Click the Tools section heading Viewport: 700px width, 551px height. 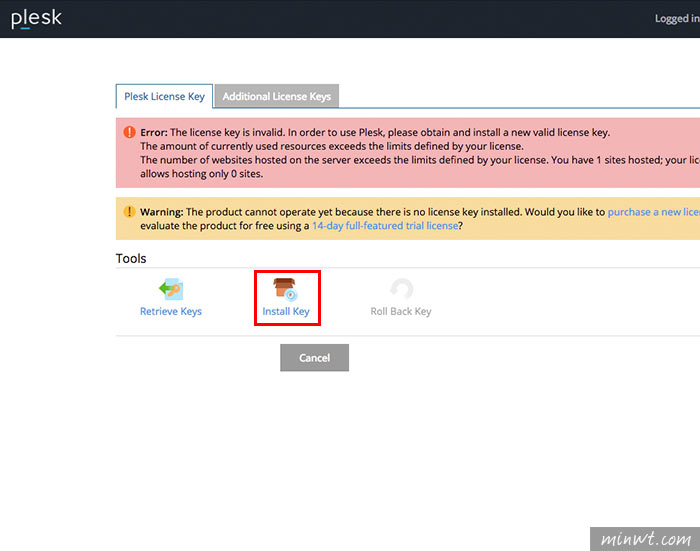(x=131, y=259)
